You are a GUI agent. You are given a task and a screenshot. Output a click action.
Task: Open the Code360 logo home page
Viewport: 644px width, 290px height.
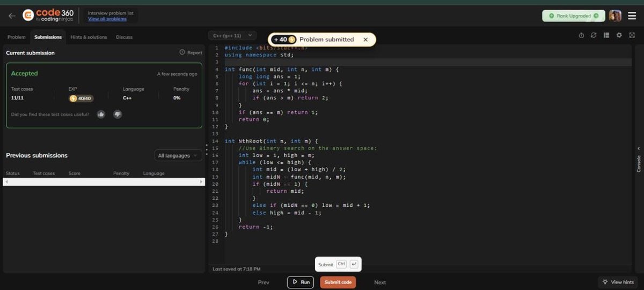coord(48,16)
